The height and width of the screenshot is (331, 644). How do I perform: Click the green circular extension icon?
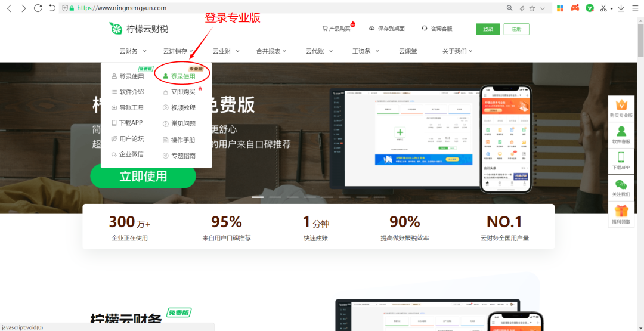[x=590, y=8]
